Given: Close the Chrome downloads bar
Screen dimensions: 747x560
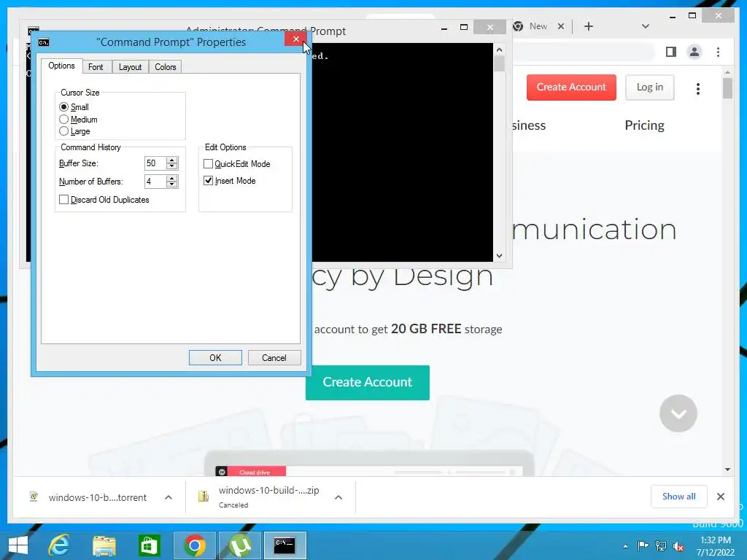Looking at the screenshot, I should (721, 497).
